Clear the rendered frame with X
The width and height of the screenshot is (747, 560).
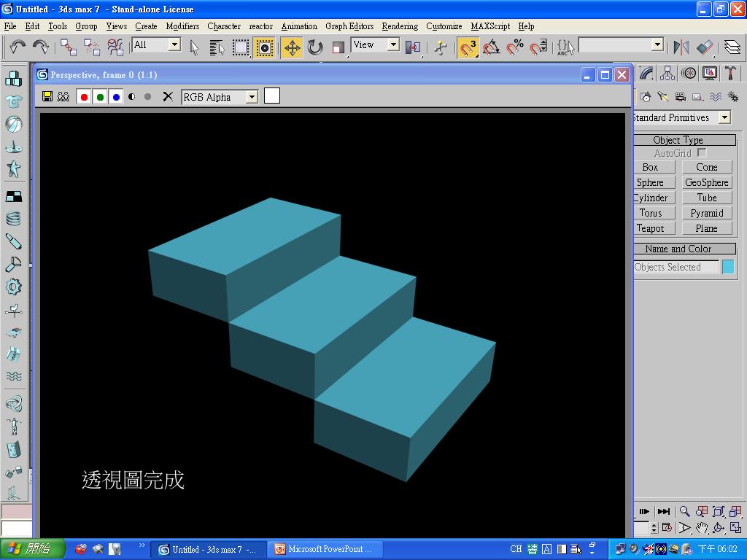168,97
